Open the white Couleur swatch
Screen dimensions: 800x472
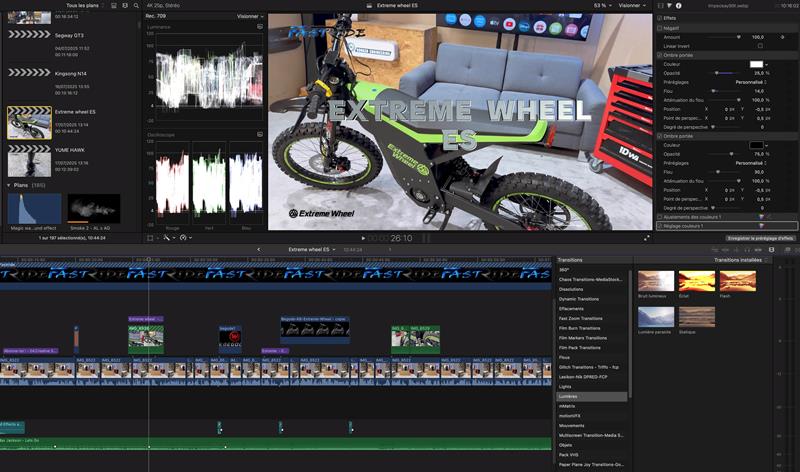(x=756, y=64)
